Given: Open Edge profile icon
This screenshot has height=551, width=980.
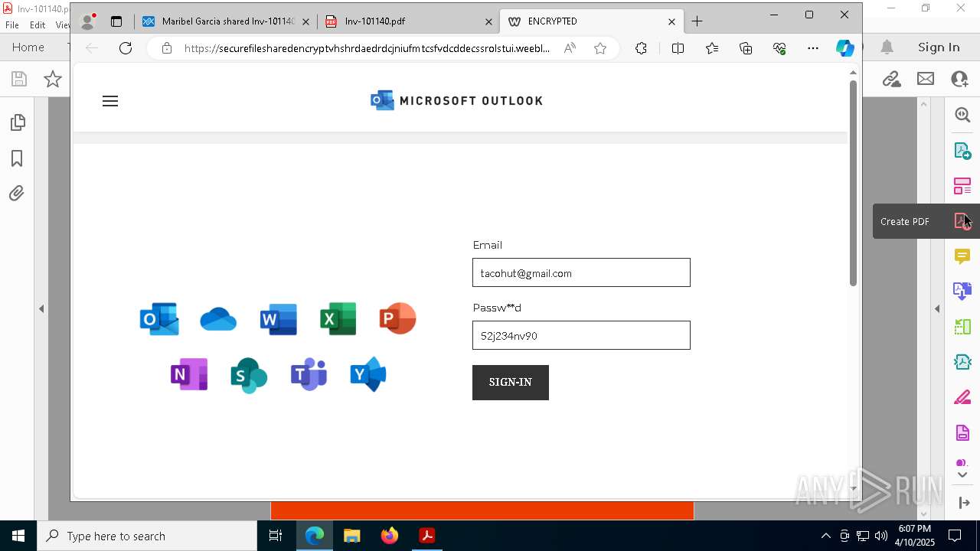Looking at the screenshot, I should [x=88, y=21].
